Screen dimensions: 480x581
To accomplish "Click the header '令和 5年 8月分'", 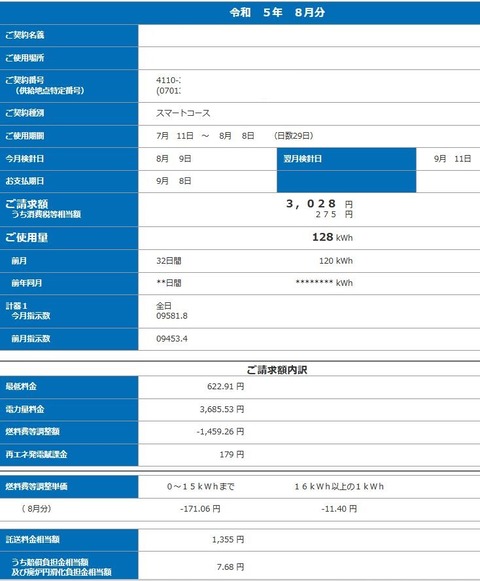I will 277,13.
